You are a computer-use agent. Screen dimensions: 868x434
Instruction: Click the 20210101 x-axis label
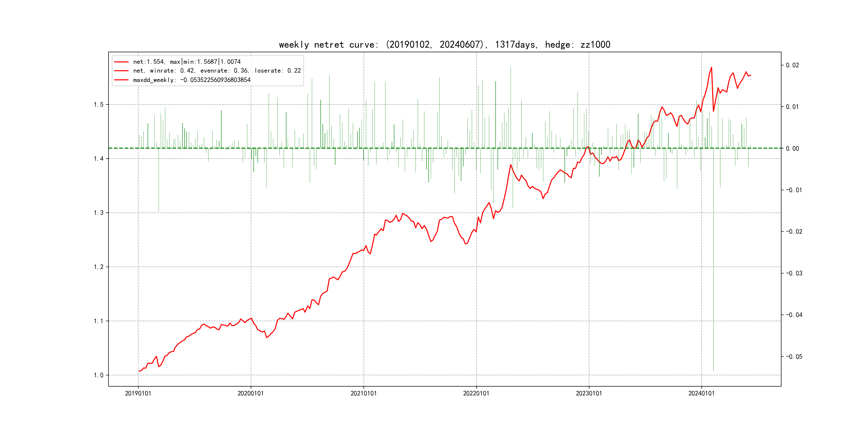[x=364, y=393]
